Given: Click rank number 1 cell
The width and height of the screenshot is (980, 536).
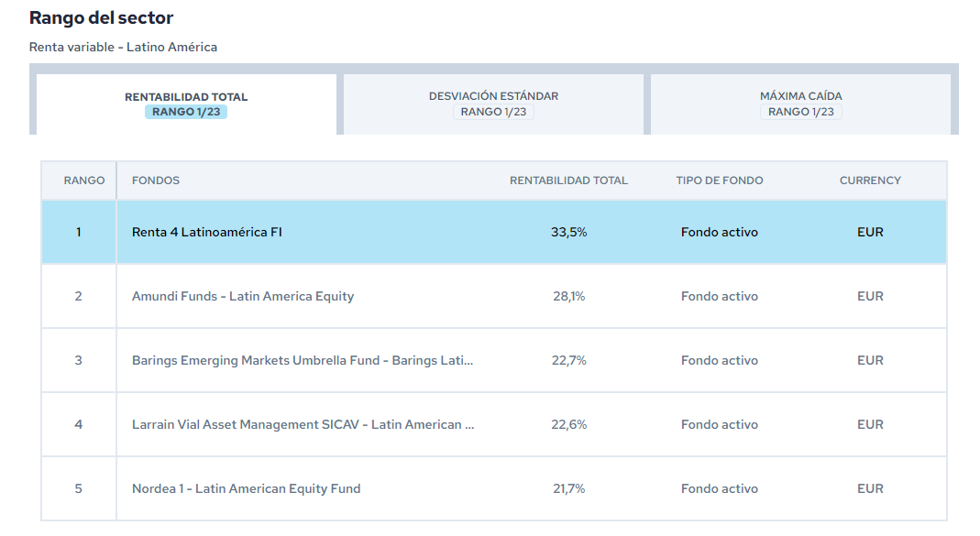Looking at the screenshot, I should [x=79, y=232].
